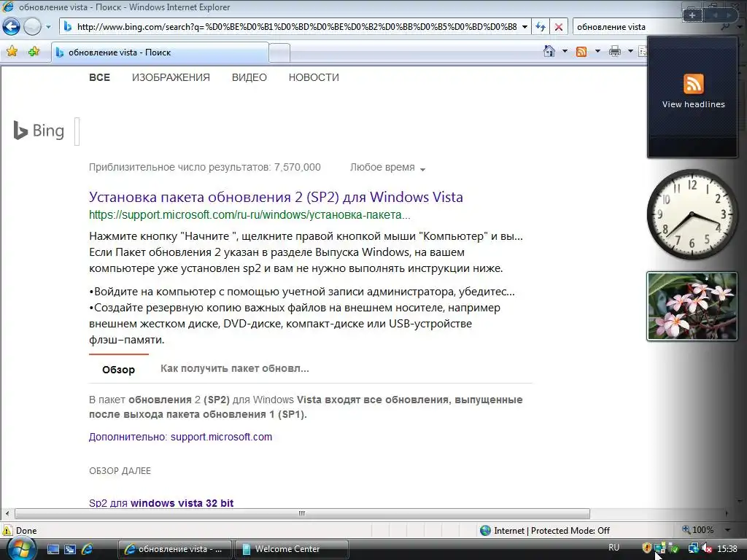Click the red Stop loading icon

pyautogui.click(x=558, y=27)
